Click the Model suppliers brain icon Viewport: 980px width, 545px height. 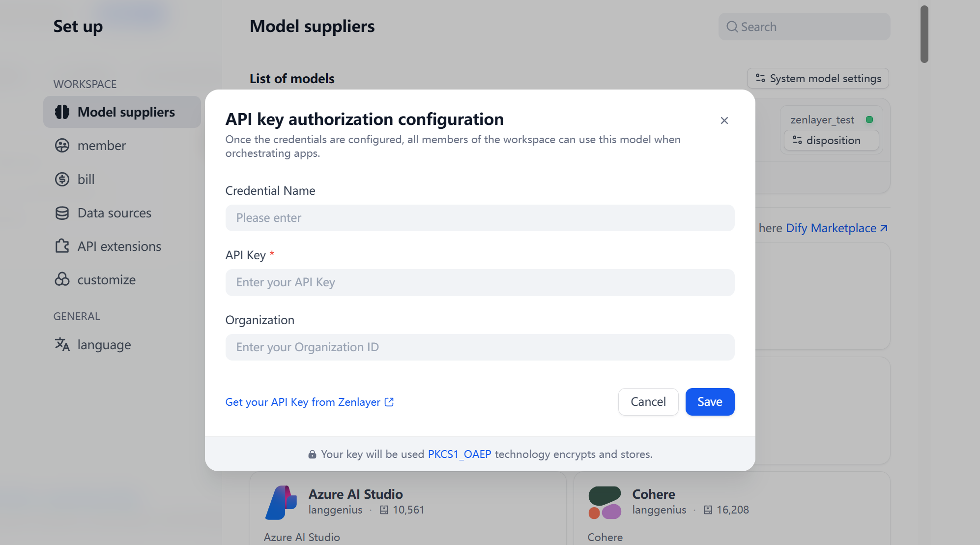[62, 112]
